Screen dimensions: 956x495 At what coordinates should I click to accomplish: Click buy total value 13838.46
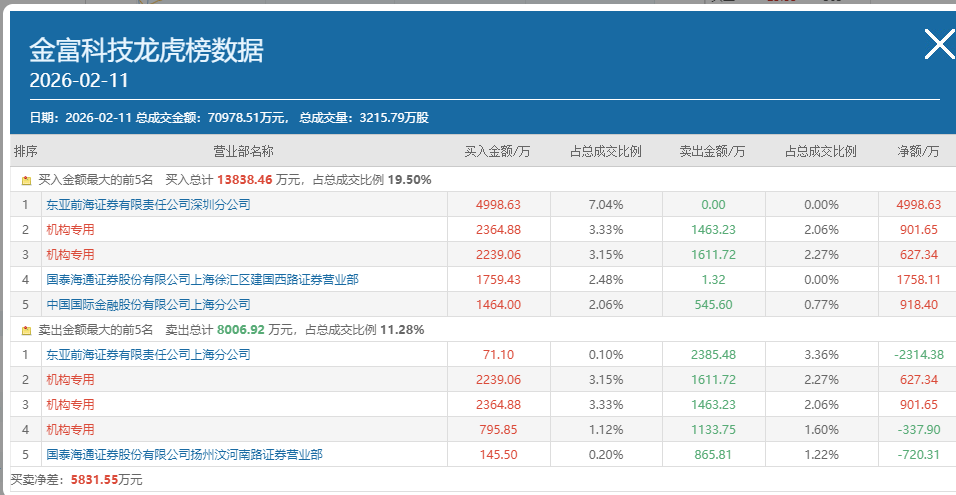click(x=244, y=180)
